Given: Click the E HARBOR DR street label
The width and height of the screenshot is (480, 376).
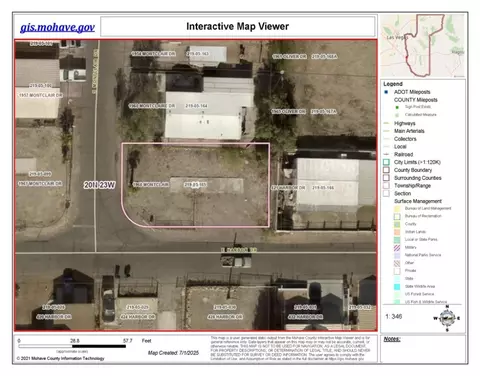Looking at the screenshot, I should coord(238,250).
